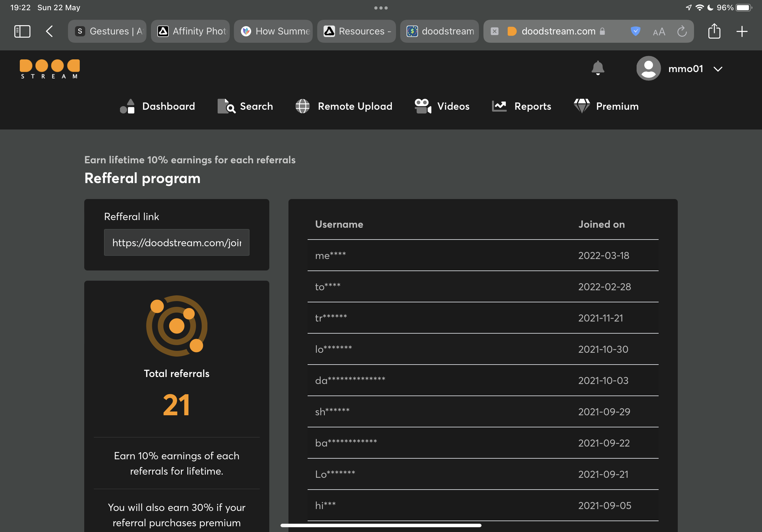Go back with the Safari back arrow
The image size is (762, 532).
[49, 32]
